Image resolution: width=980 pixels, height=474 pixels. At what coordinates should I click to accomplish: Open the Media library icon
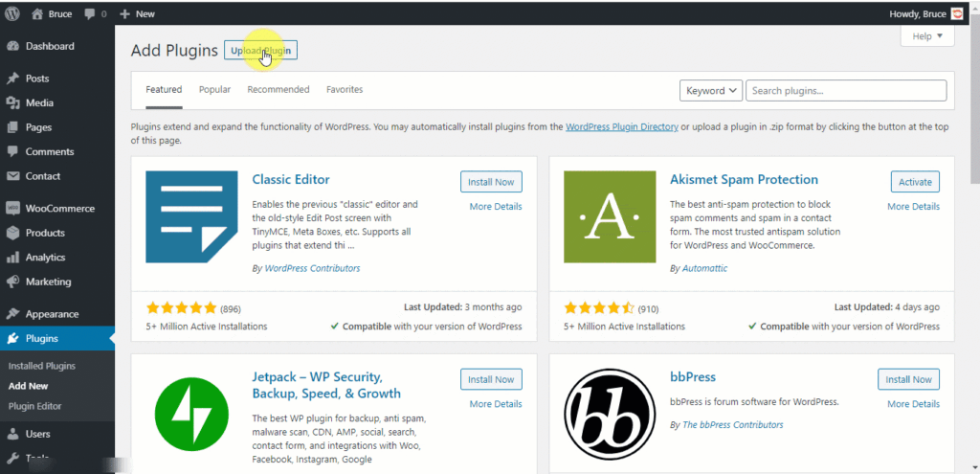point(12,102)
